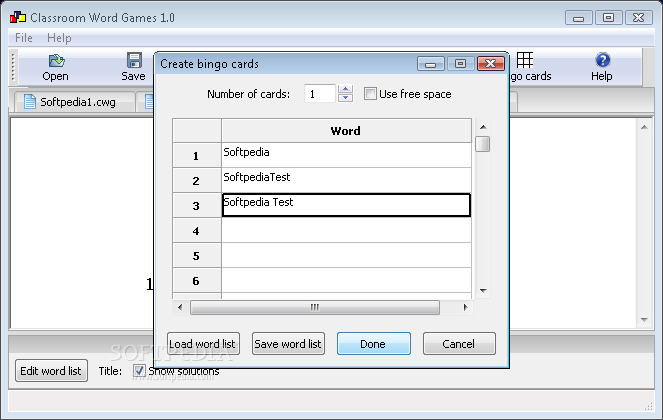Click the Save floppy disk icon

click(134, 60)
